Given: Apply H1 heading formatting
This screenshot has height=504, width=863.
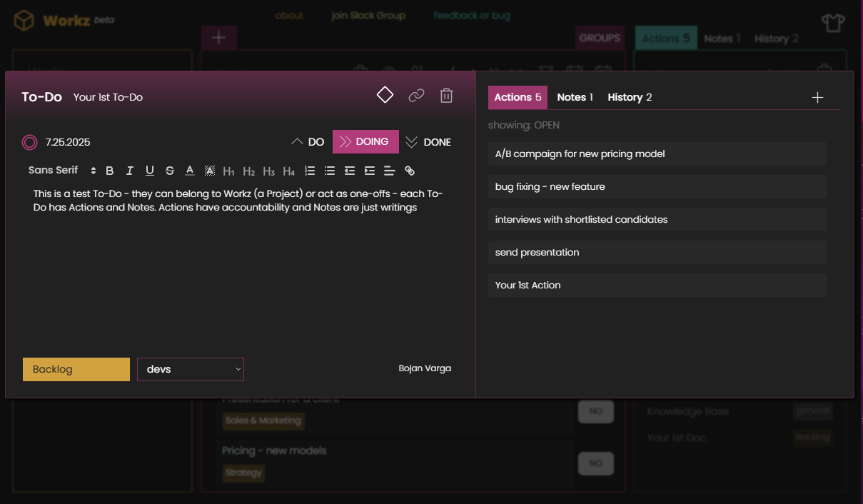Looking at the screenshot, I should pos(228,171).
